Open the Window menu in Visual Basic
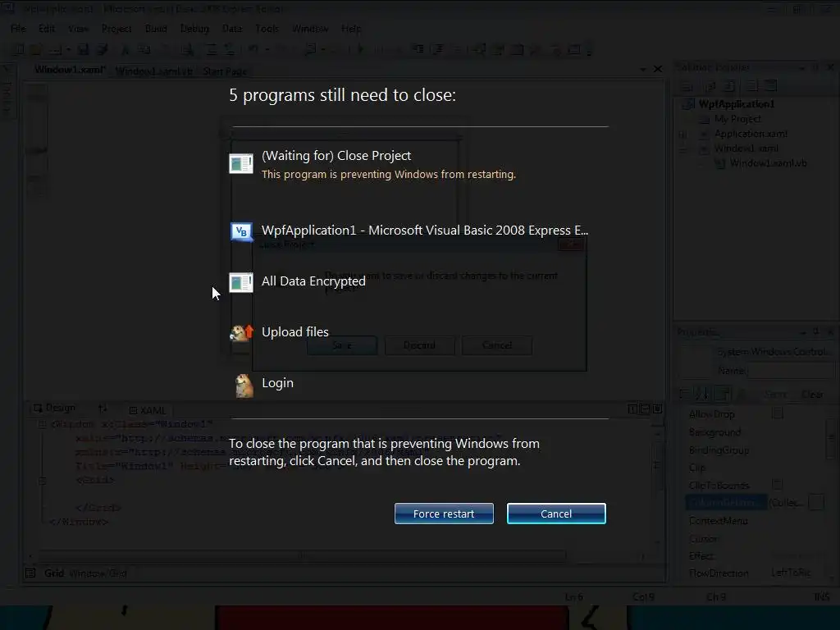 pyautogui.click(x=310, y=29)
